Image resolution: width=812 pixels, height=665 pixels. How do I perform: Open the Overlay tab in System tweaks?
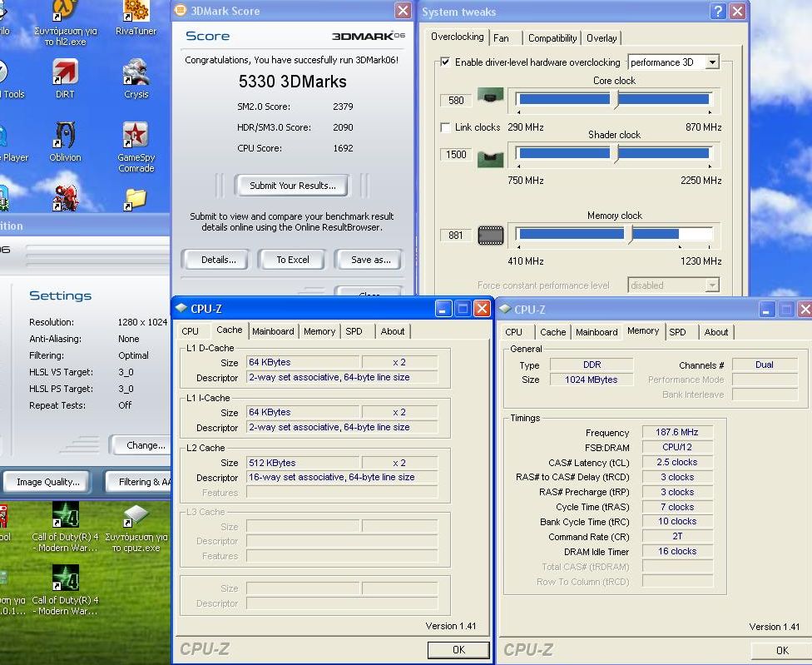(x=602, y=37)
